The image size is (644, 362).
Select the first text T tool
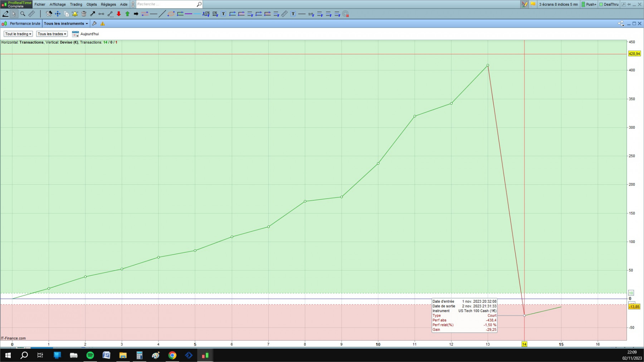[x=224, y=14]
